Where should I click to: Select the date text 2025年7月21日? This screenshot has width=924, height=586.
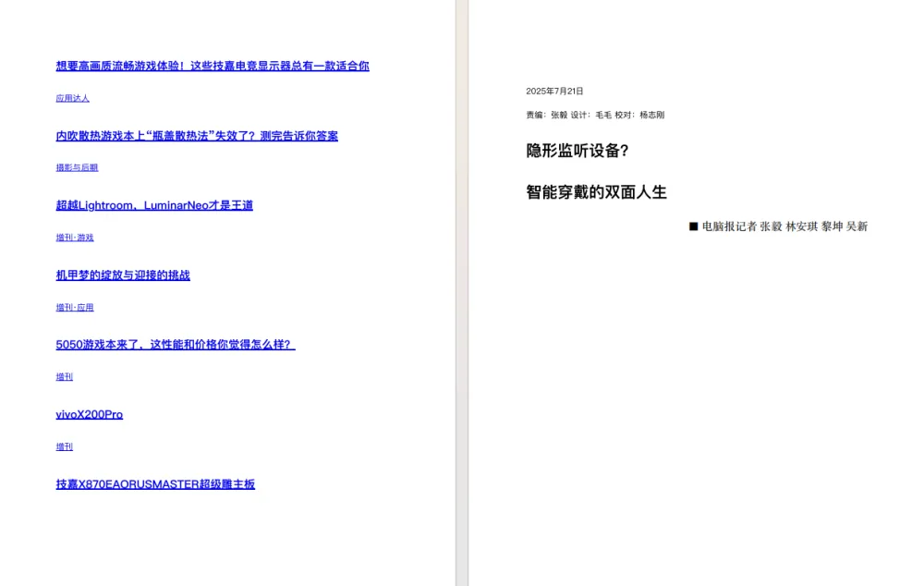(x=553, y=91)
